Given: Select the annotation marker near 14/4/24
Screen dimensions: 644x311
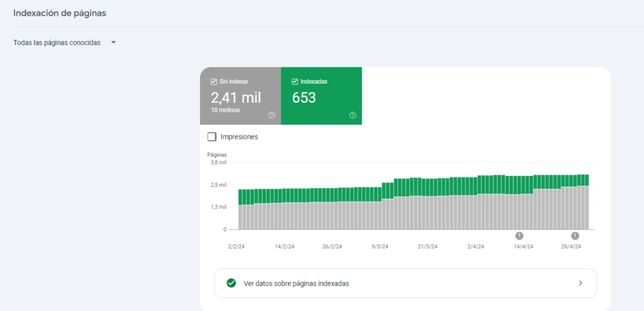Looking at the screenshot, I should [519, 235].
